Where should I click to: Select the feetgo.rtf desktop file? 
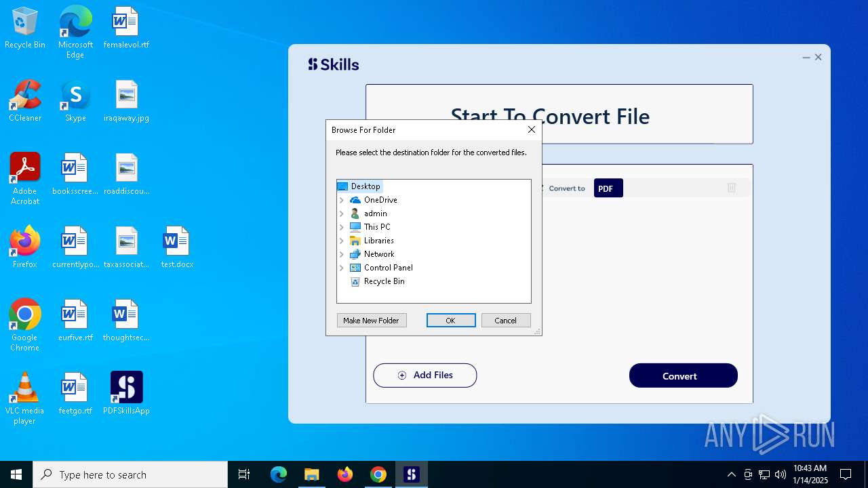click(75, 394)
